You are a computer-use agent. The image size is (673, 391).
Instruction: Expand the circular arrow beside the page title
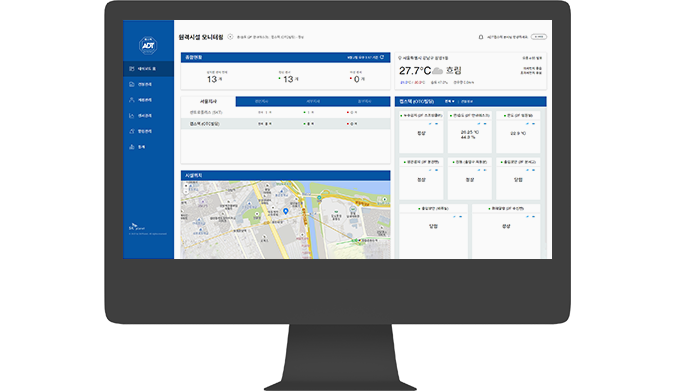[230, 37]
